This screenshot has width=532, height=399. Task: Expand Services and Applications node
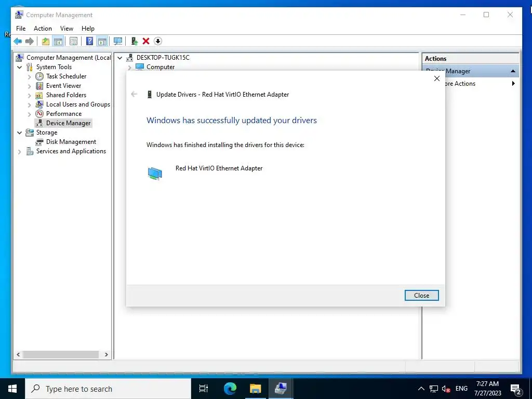tap(20, 152)
